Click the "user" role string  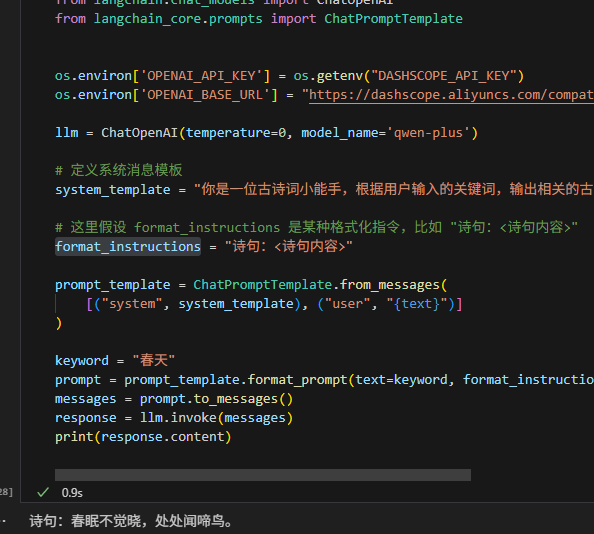(x=347, y=304)
